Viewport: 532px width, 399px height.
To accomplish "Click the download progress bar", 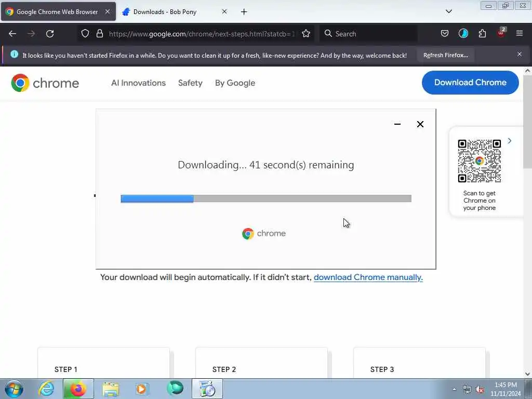I will (266, 198).
